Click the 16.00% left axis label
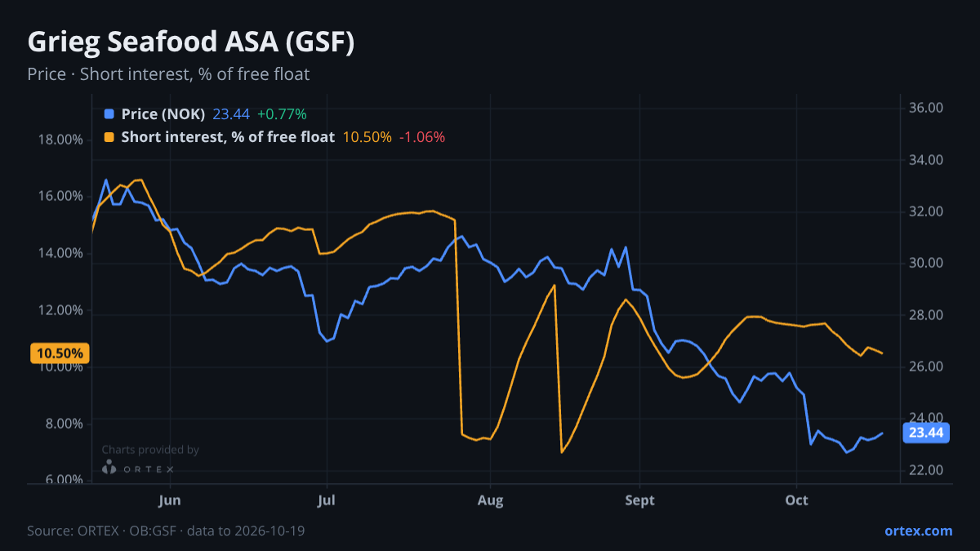The height and width of the screenshot is (551, 980). [60, 196]
